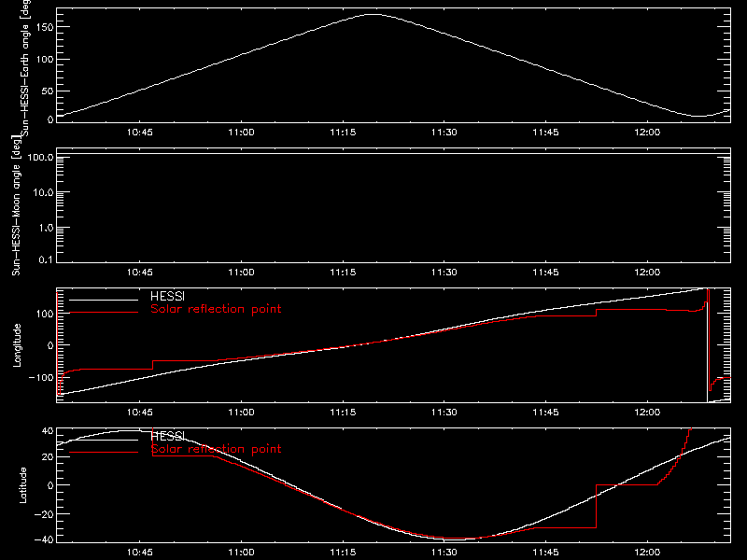The width and height of the screenshot is (747, 560).
Task: Click the 100.0 tick on Moon angle axis
Action: pyautogui.click(x=40, y=157)
